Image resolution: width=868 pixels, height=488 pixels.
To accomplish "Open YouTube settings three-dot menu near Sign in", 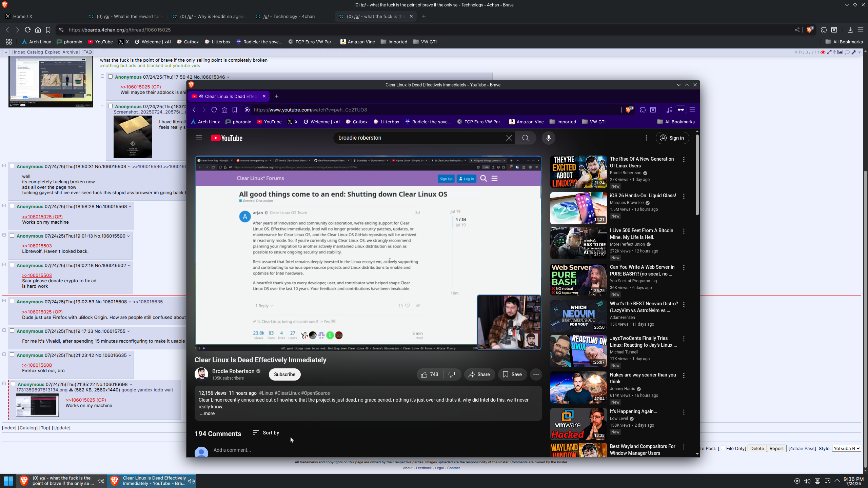I will [646, 138].
